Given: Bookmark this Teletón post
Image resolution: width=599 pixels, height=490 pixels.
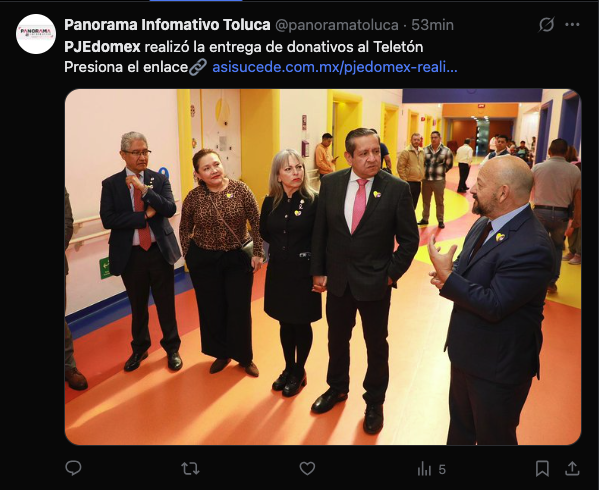Looking at the screenshot, I should tap(542, 468).
